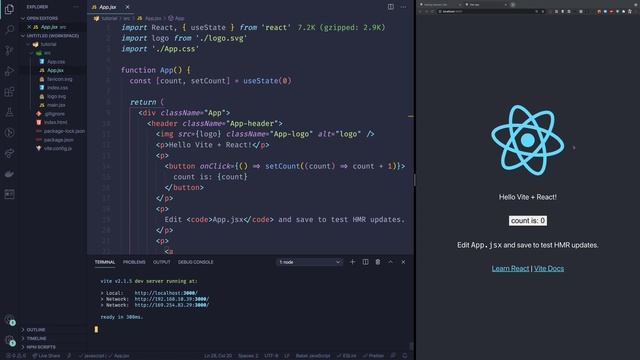The width and height of the screenshot is (640, 360).
Task: Open the Explorer view in the activity bar
Action: pyautogui.click(x=9, y=9)
